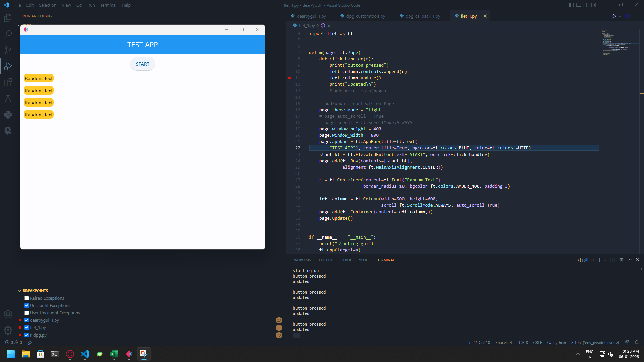
Task: Open the python terminal selector
Action: [585, 260]
